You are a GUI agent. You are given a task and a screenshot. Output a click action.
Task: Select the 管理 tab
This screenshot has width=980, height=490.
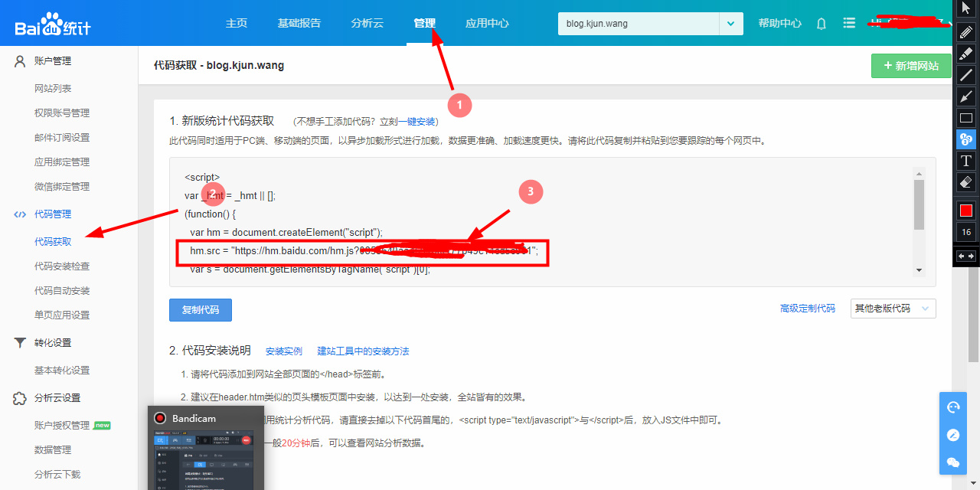[424, 23]
